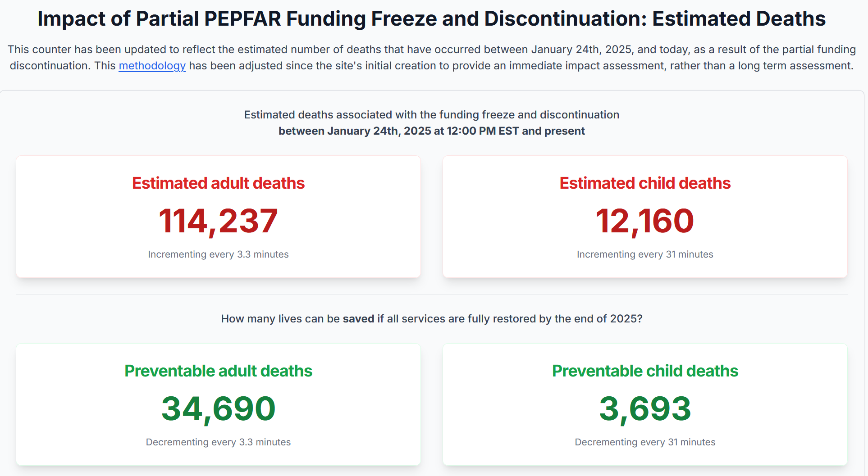
Task: Click the "Estimated child deaths" heading
Action: 645,183
